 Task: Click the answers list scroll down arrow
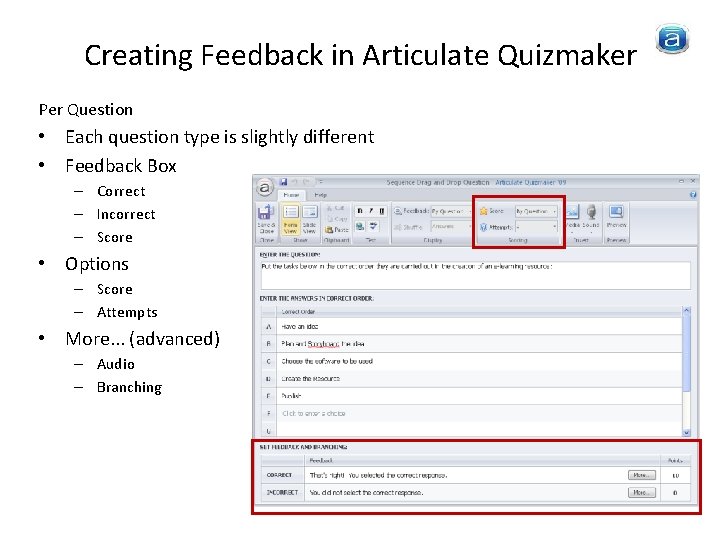pos(686,432)
